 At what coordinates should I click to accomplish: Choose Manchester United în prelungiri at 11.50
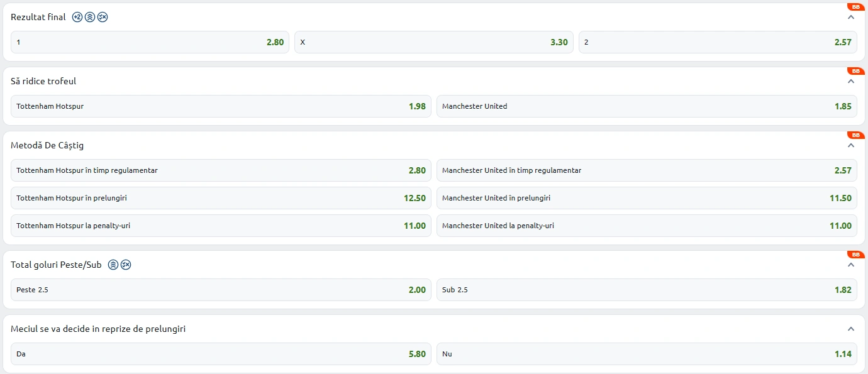click(647, 198)
